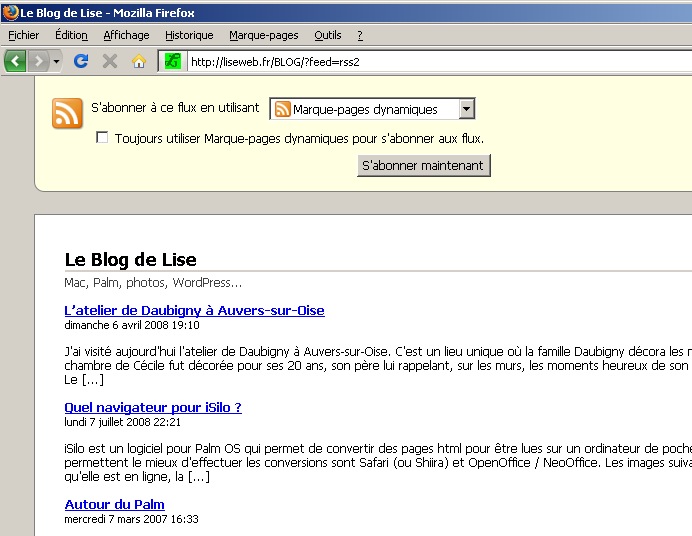692x536 pixels.
Task: Click the orange RSS feed icon
Action: [67, 114]
